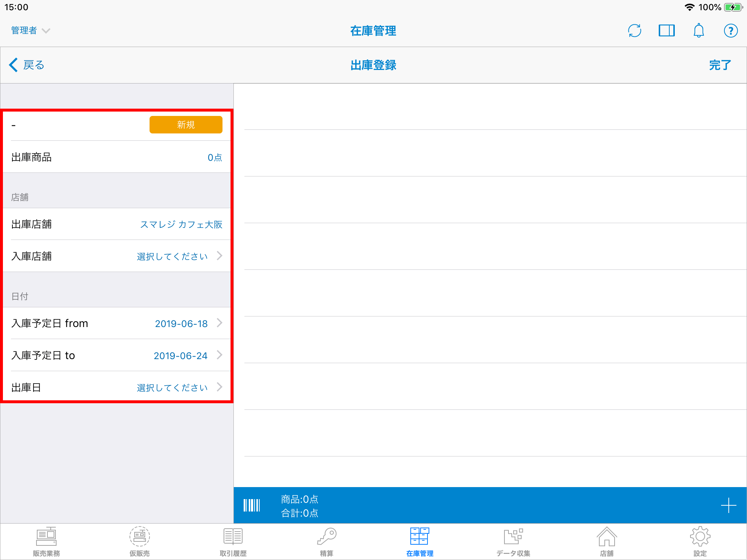Tap the battery status indicator
747x560 pixels.
(734, 7)
